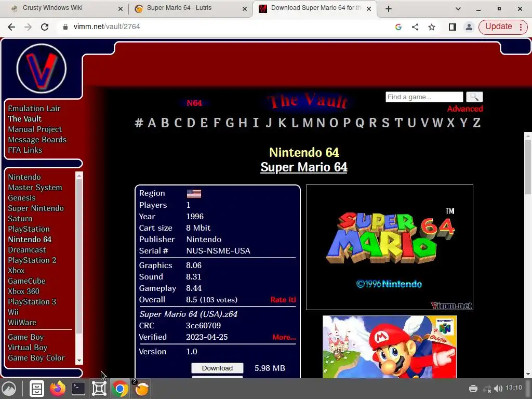
Task: Bookmark this page with the star icon
Action: point(432,27)
